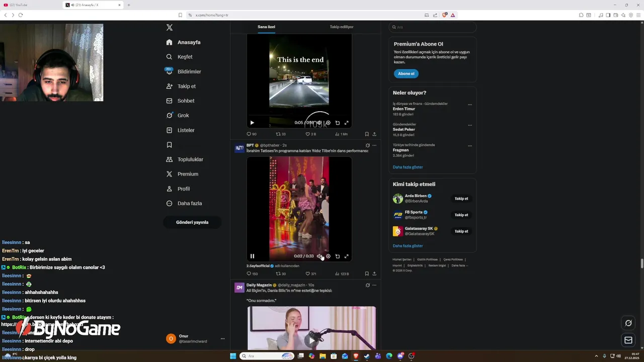Screen dimensions: 644x362
Task: Open options for Fragman trend
Action: pyautogui.click(x=470, y=146)
